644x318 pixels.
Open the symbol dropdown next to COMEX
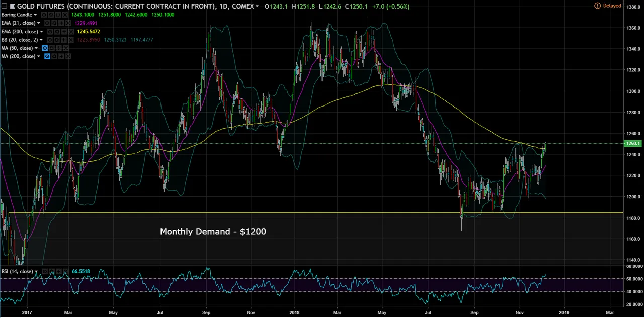point(257,7)
